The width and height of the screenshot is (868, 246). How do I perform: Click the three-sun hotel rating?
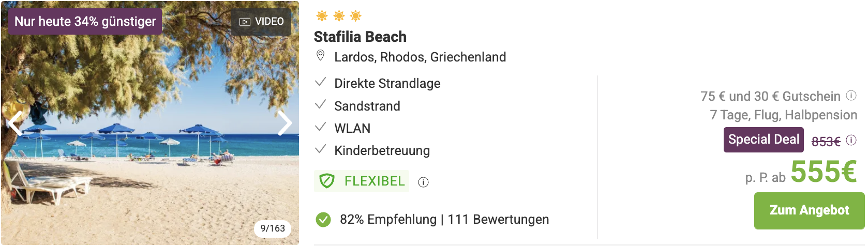339,16
